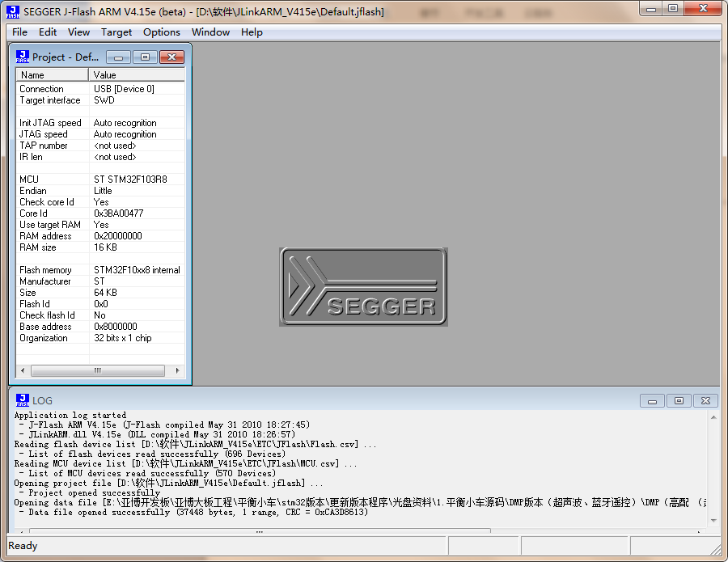Click the 'Data file opened successfully' log line
The image size is (728, 562).
pos(193,512)
